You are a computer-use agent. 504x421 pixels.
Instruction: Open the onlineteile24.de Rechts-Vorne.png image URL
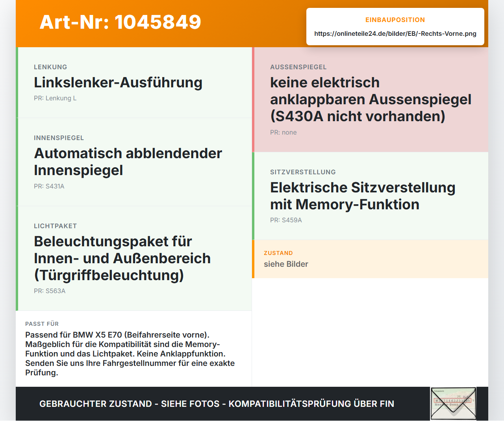[395, 33]
